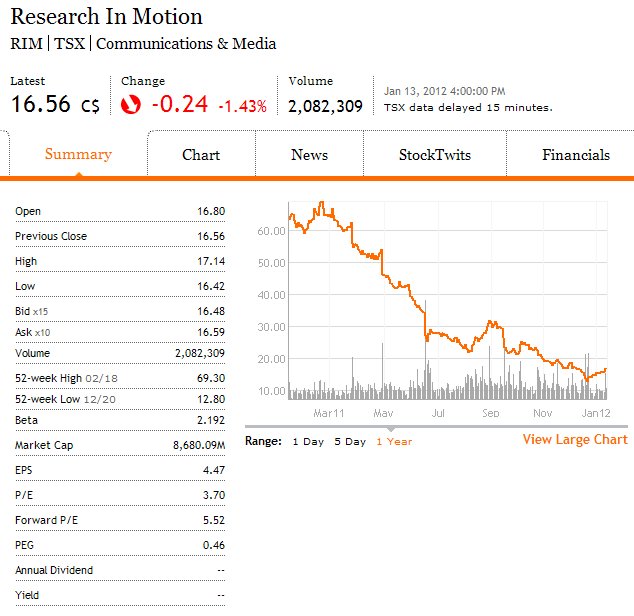634x616 pixels.
Task: Set chart range to 1 Day
Action: [x=308, y=441]
